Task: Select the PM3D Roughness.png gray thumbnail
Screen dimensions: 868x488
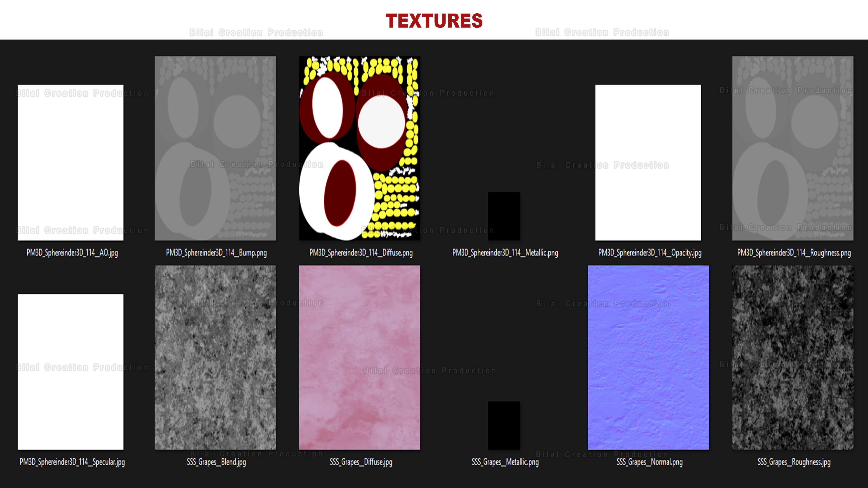Action: 793,148
